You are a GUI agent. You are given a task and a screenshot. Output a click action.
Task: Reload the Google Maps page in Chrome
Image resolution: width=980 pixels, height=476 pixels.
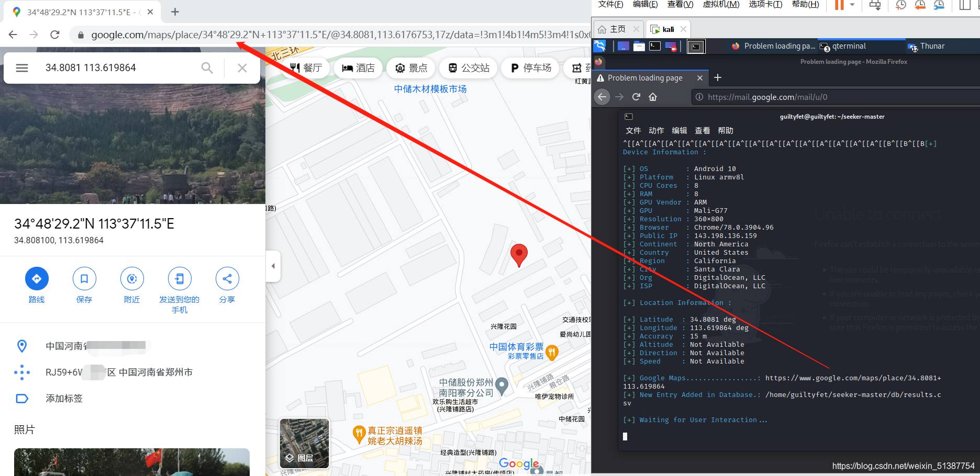pyautogui.click(x=55, y=35)
